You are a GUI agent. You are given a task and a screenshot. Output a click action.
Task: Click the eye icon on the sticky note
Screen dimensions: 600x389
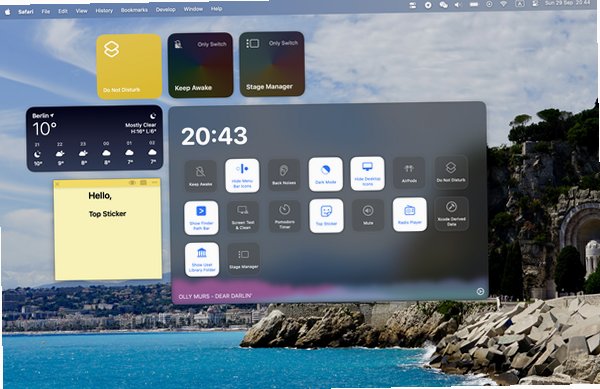coord(132,183)
